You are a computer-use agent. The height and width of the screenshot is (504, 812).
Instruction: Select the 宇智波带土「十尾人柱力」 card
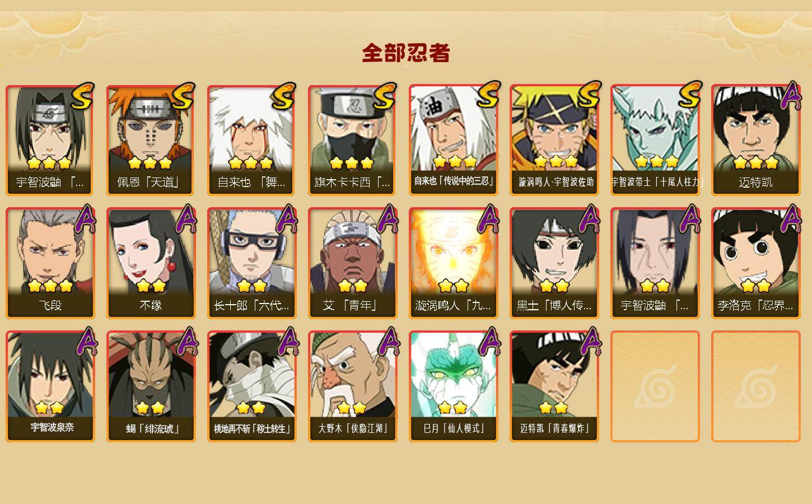655,140
